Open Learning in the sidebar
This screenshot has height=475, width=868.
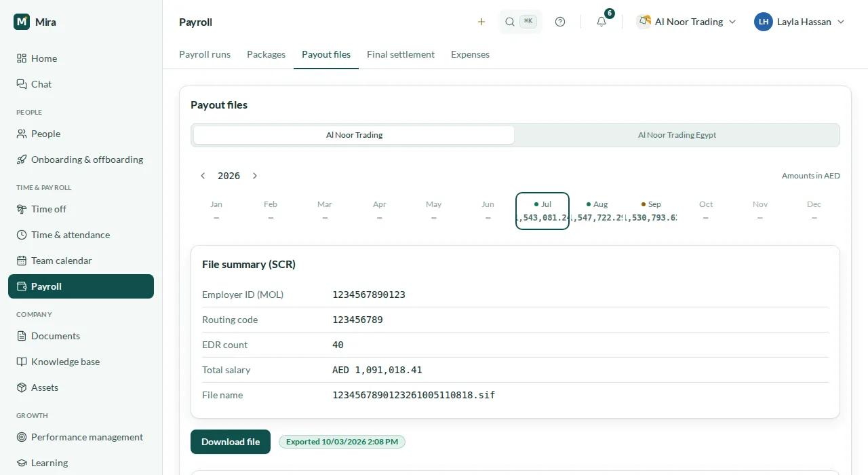(81, 463)
